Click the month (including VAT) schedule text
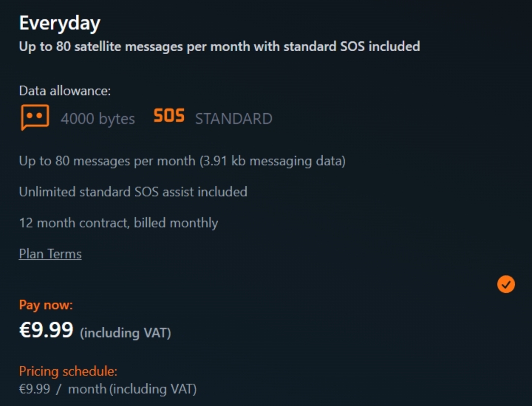 coord(132,389)
